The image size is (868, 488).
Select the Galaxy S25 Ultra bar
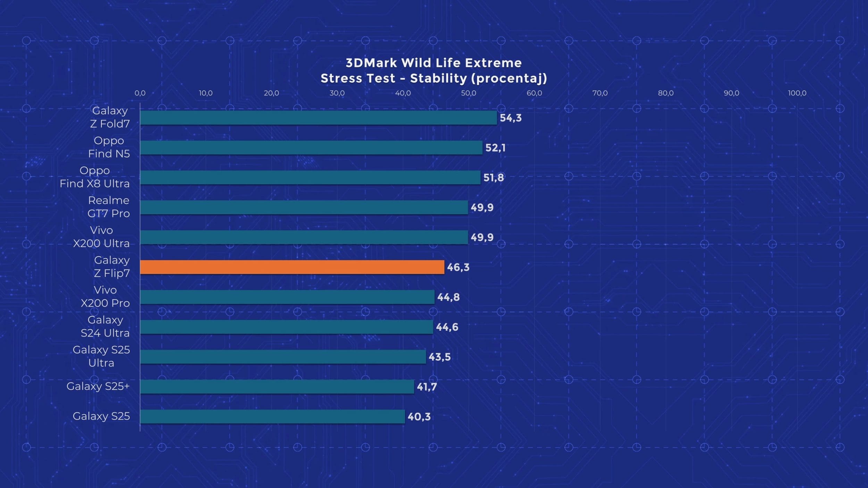click(283, 357)
